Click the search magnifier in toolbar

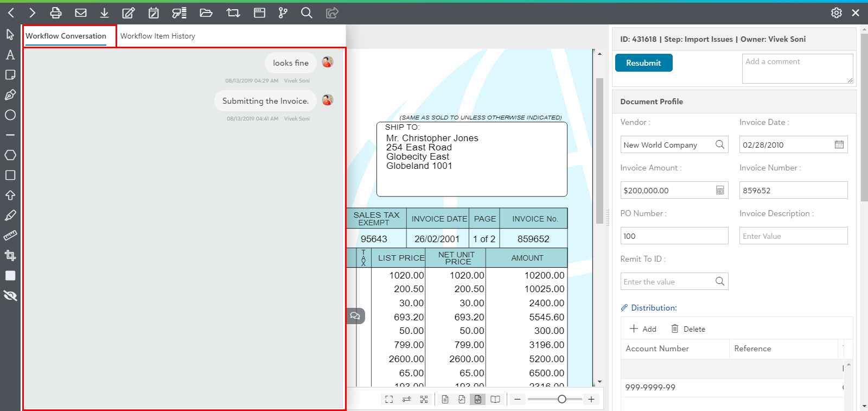pos(307,12)
